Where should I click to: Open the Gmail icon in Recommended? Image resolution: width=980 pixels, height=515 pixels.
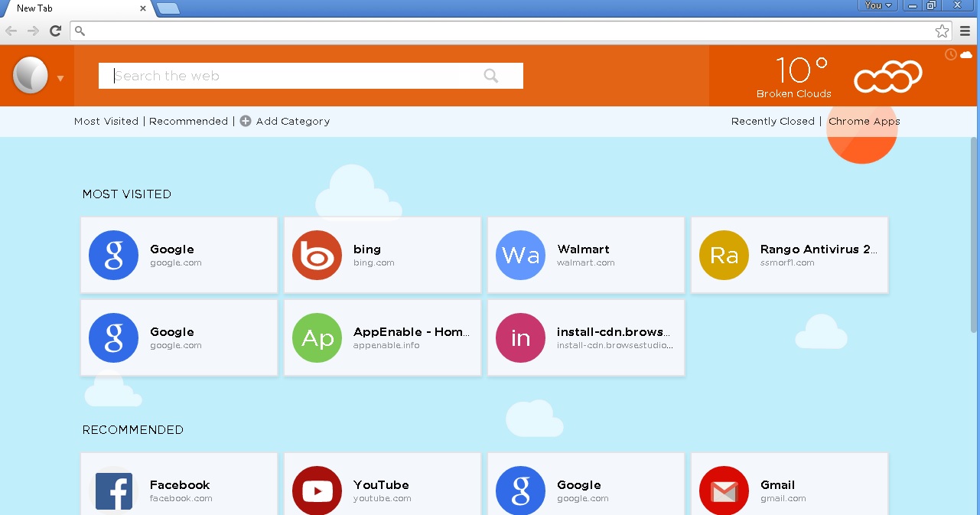pos(724,491)
